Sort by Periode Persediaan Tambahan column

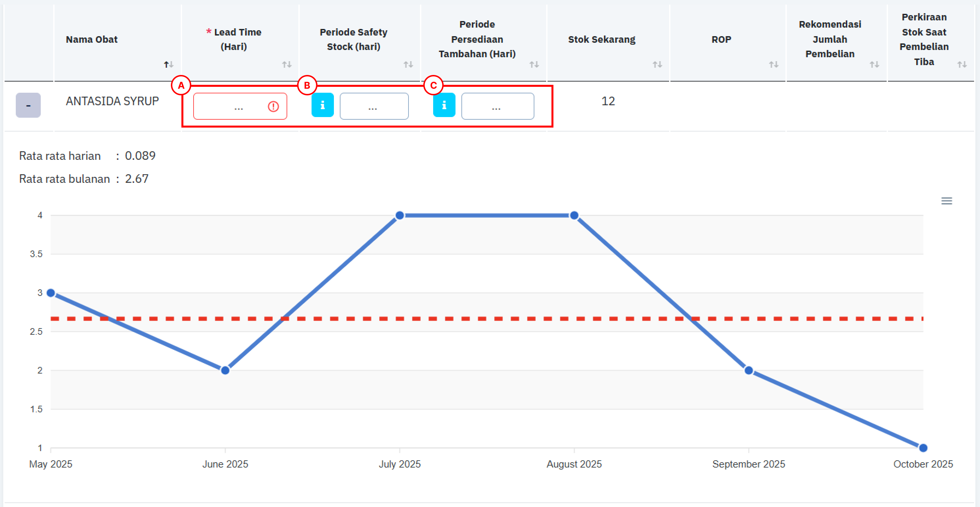tap(534, 64)
